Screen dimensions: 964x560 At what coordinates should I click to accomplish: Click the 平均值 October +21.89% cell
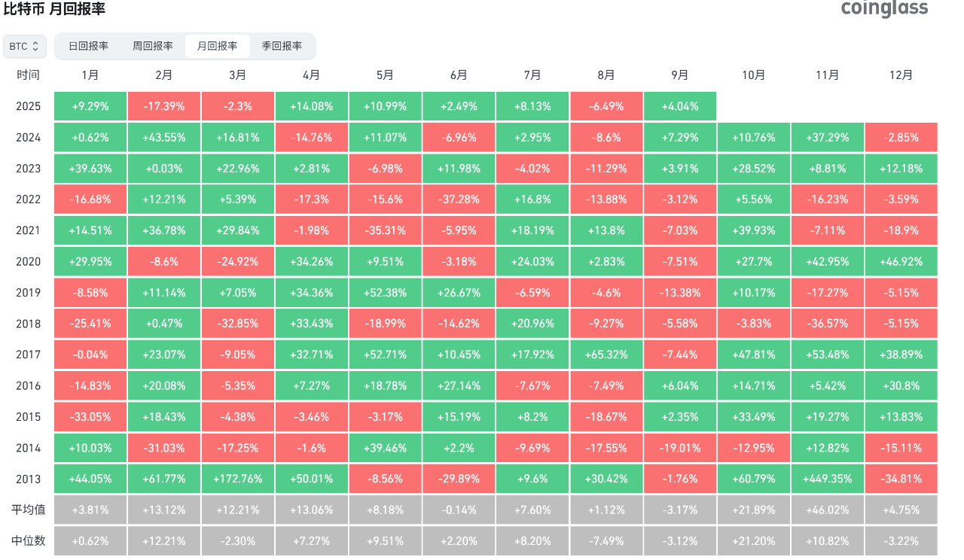click(x=754, y=510)
